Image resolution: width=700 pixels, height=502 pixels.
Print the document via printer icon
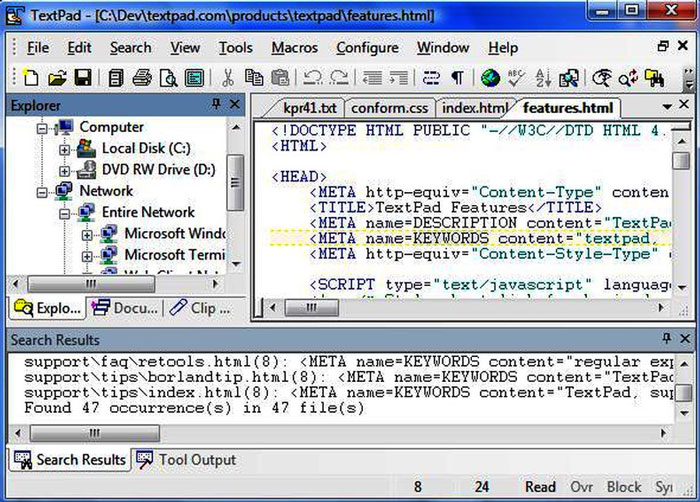coord(142,78)
